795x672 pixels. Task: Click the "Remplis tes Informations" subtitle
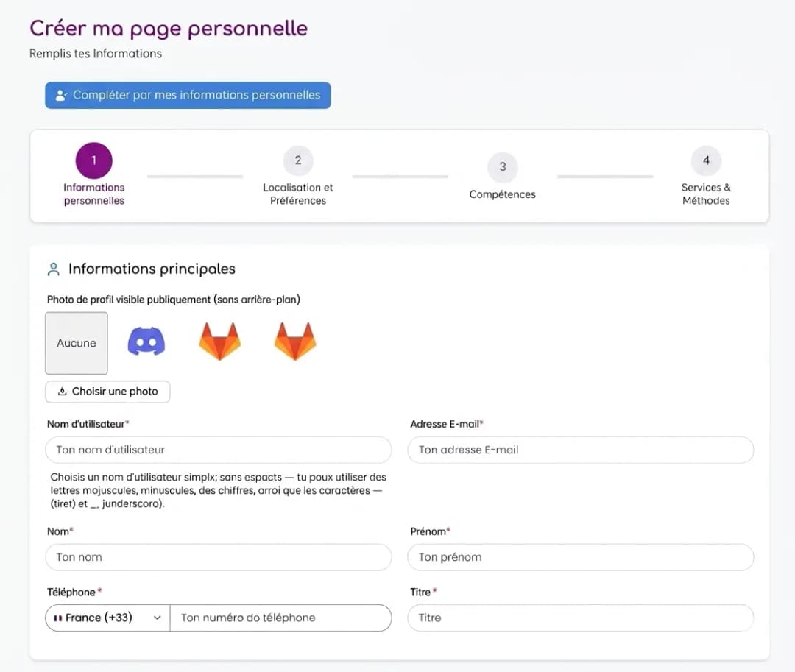(95, 54)
